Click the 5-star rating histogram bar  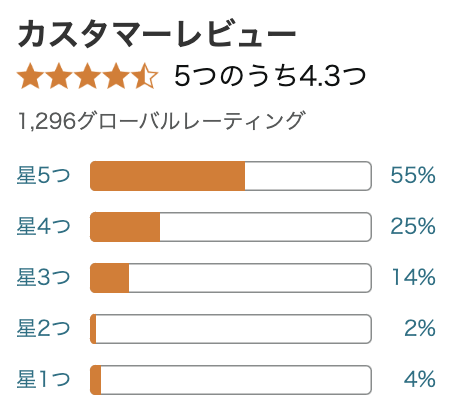pos(231,176)
